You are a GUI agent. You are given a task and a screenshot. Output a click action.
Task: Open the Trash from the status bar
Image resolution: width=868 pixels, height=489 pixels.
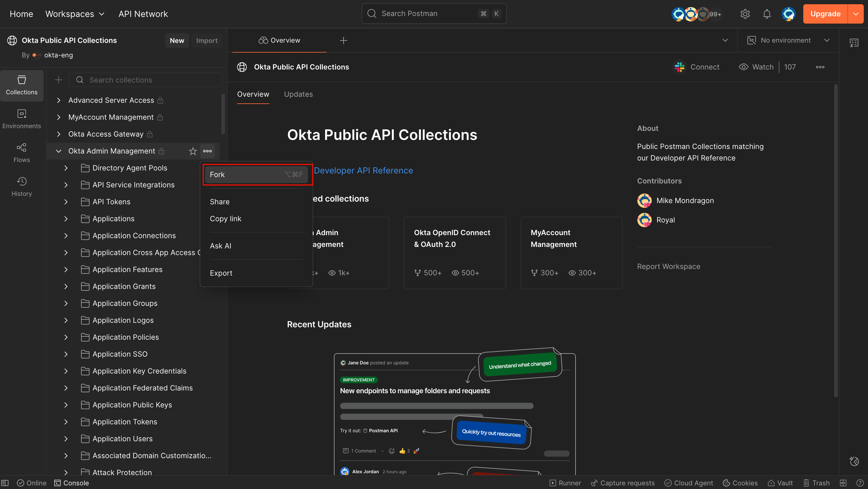coord(817,483)
